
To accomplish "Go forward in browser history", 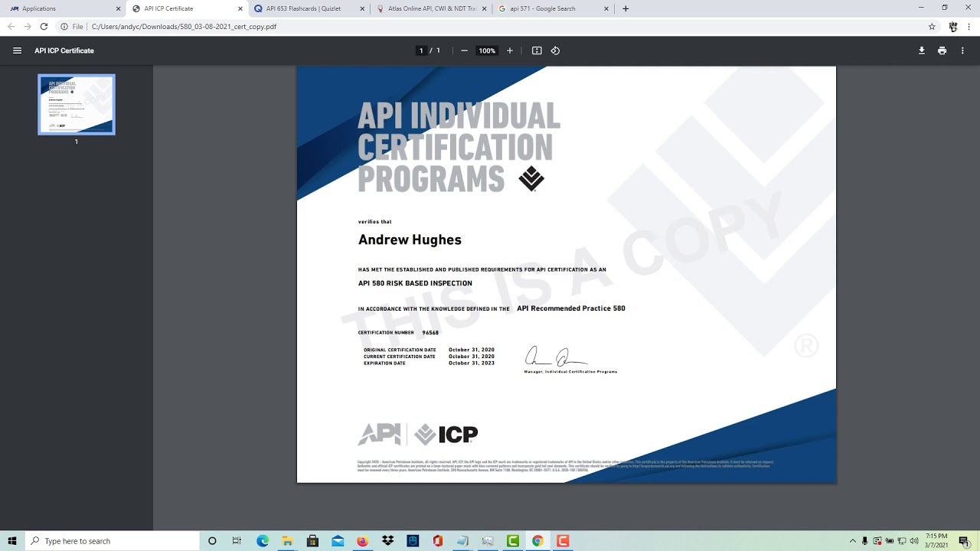I will coord(28,26).
